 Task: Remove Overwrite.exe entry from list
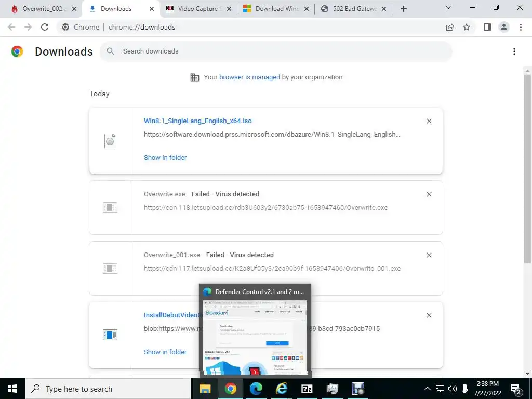tap(429, 194)
